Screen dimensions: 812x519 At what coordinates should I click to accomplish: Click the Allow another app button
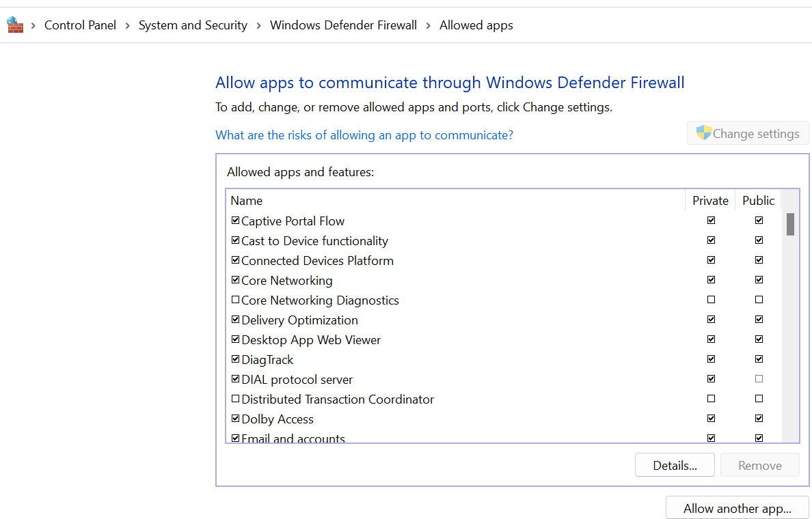(x=737, y=508)
